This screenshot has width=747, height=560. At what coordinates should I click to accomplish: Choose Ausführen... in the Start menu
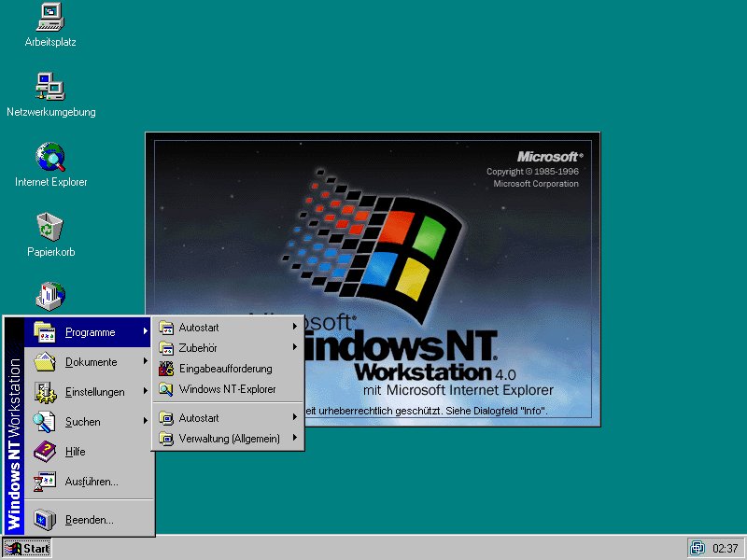coord(91,482)
